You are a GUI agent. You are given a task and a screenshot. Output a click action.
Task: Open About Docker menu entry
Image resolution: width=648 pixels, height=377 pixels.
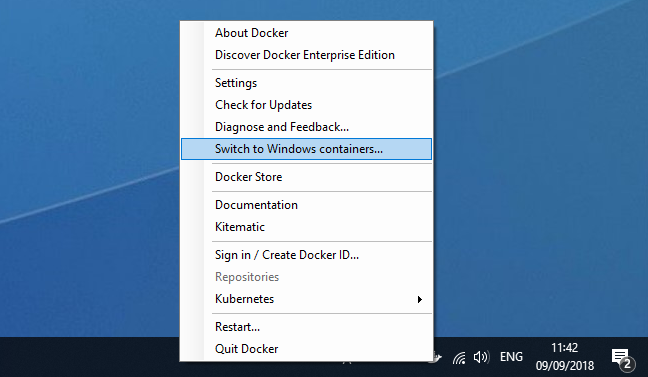click(x=306, y=33)
